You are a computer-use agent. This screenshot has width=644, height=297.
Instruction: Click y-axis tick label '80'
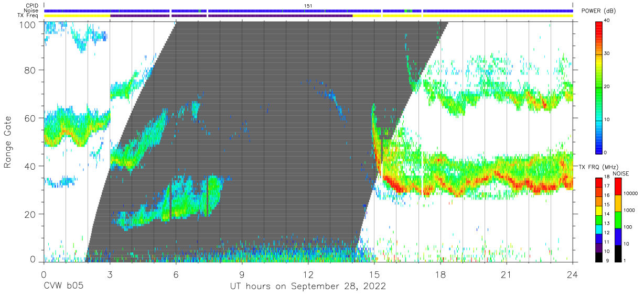pos(31,70)
